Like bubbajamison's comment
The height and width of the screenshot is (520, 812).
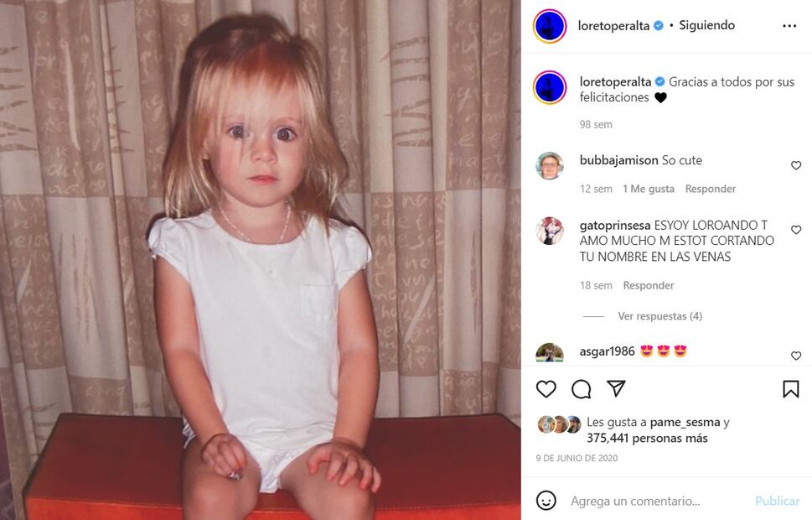796,165
